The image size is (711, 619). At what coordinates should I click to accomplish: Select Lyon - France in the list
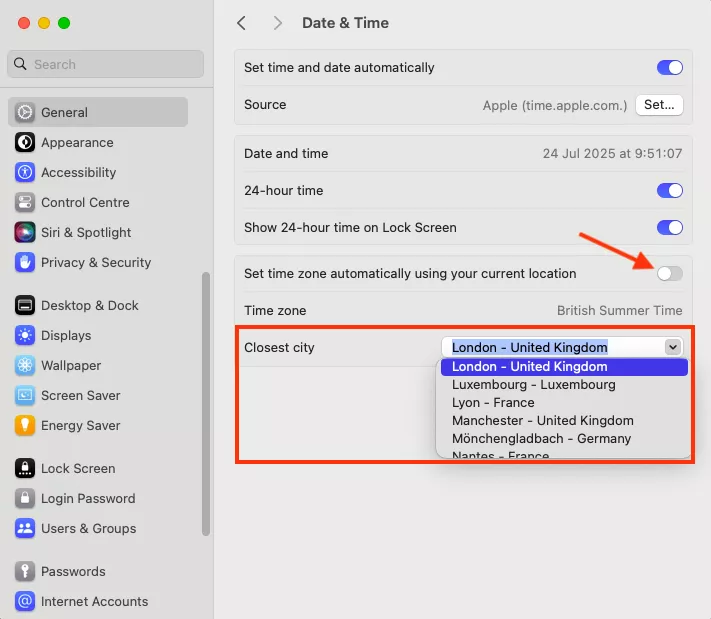[x=493, y=402]
